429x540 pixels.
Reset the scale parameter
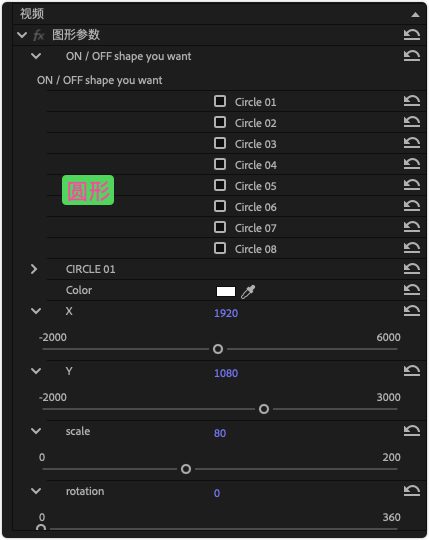412,430
